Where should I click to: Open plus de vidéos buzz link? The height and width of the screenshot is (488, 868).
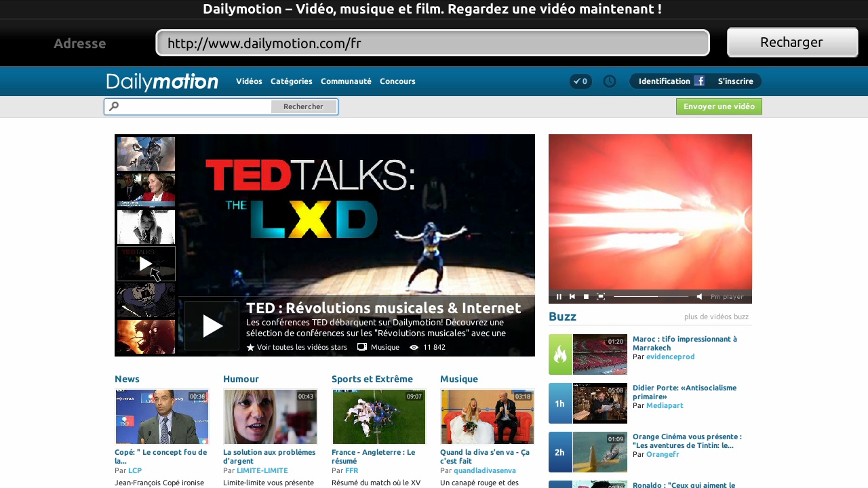[x=716, y=317]
